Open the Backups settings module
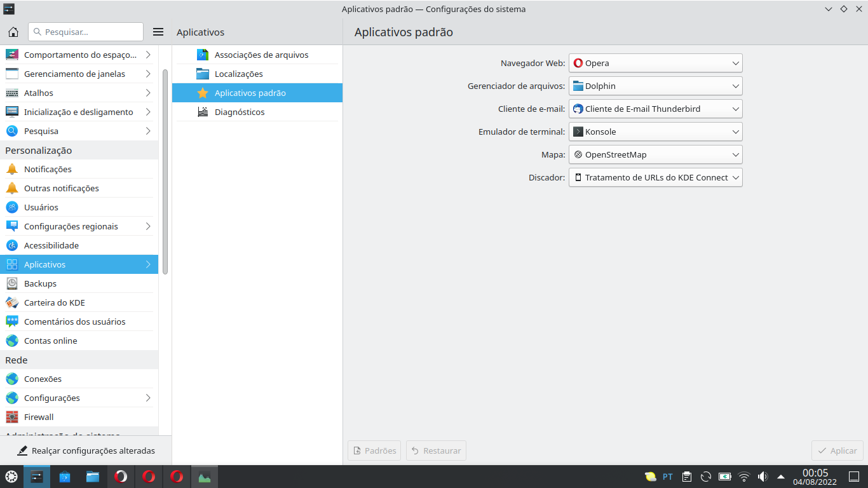 [79, 283]
